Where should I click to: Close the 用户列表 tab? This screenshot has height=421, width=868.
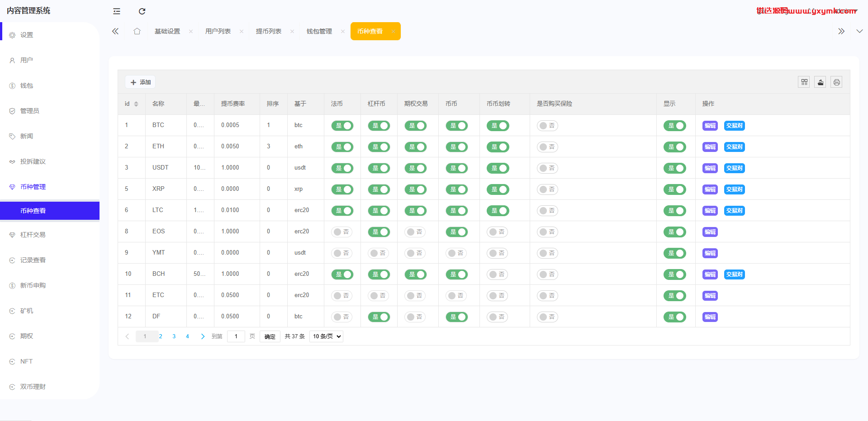tap(242, 31)
